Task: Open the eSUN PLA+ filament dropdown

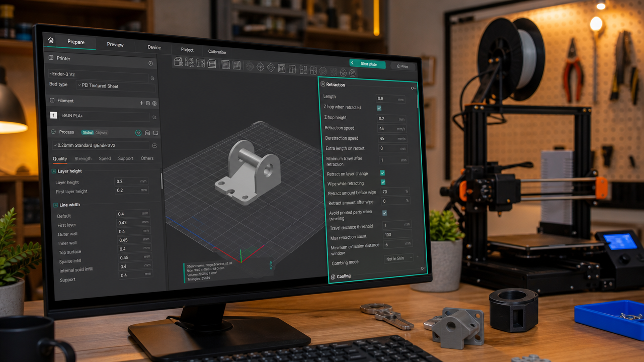Action: (105, 117)
